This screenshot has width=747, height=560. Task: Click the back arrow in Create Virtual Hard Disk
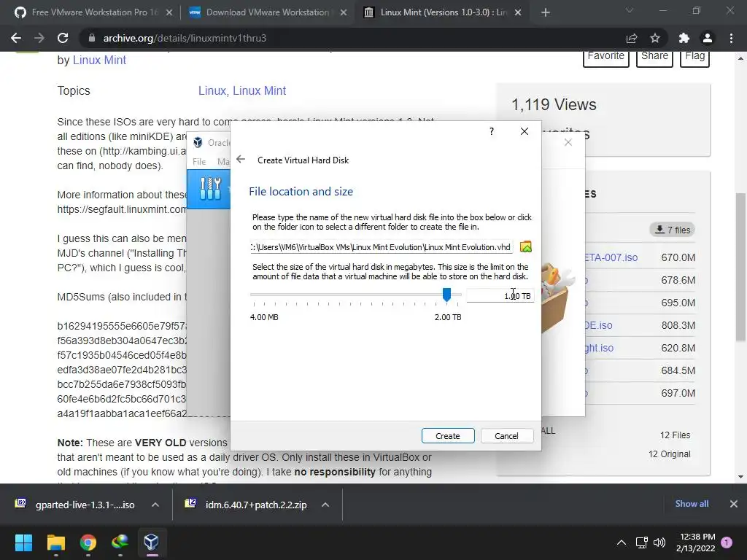click(x=241, y=160)
